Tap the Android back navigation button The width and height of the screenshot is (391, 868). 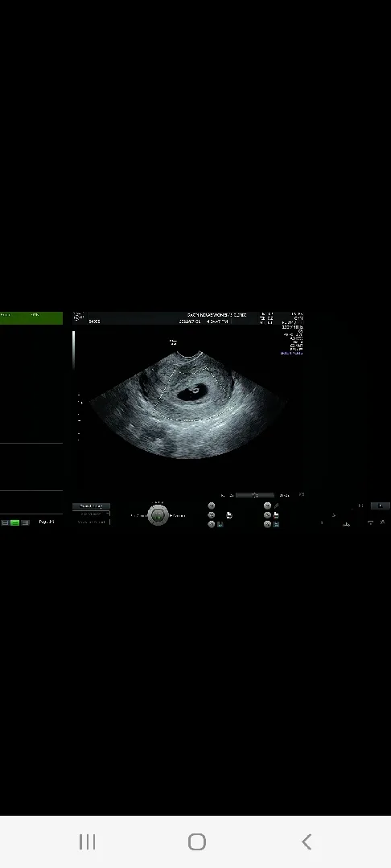(x=307, y=842)
